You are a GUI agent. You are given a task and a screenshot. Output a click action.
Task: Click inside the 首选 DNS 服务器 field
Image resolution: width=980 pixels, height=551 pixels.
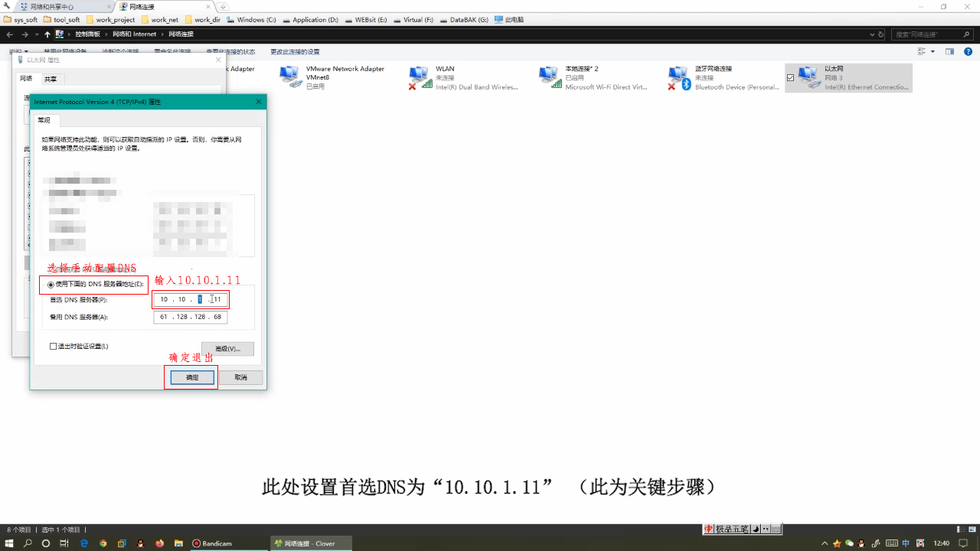[x=190, y=299]
